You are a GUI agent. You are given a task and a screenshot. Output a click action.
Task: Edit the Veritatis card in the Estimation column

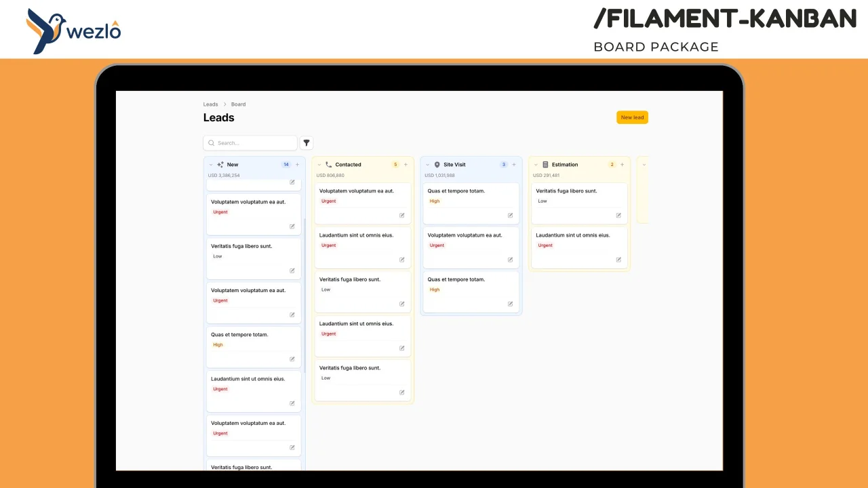point(618,216)
